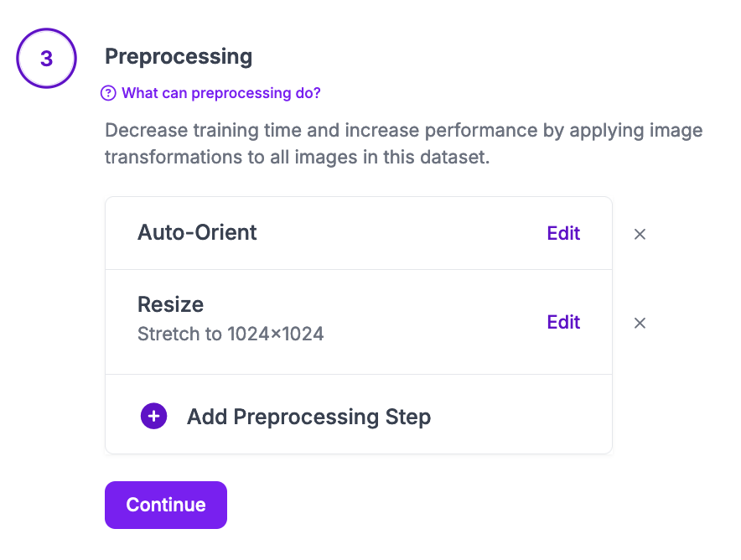741x560 pixels.
Task: Remove Auto-Orient step with its X icon
Action: click(640, 234)
